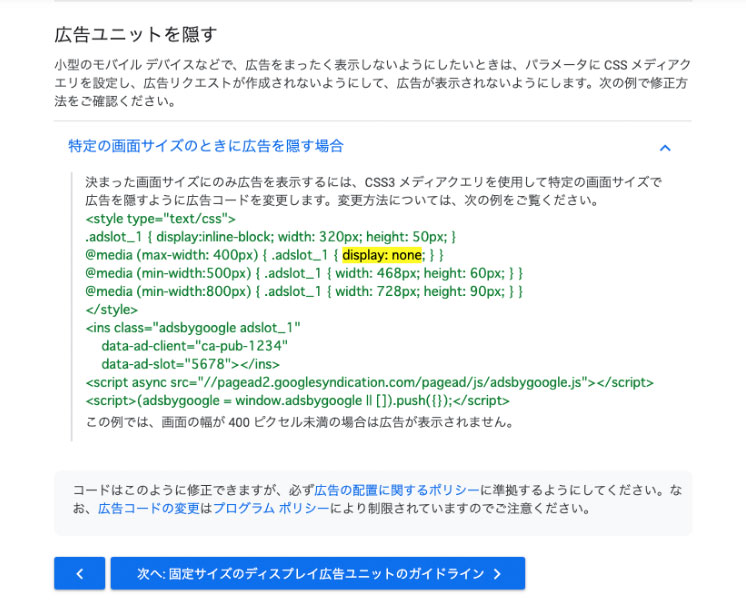The height and width of the screenshot is (614, 746).
Task: Click the 決まった画面サイズにのみ広告を表示する paragraph
Action: (373, 191)
